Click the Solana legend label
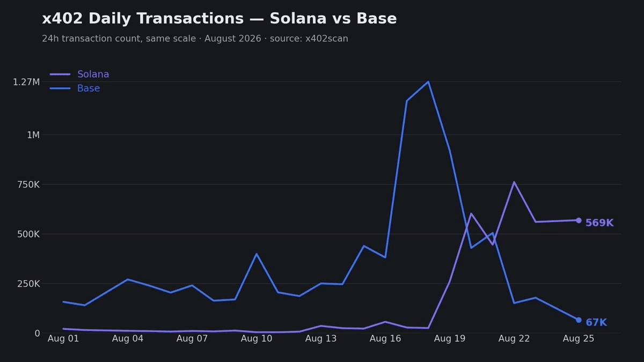The image size is (644, 362). click(x=93, y=75)
